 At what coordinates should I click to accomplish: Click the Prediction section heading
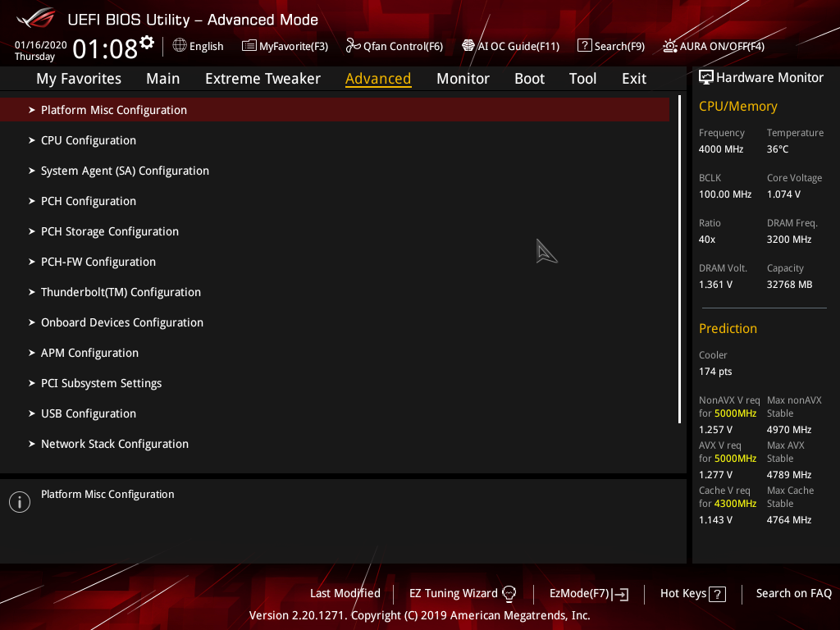pos(728,328)
